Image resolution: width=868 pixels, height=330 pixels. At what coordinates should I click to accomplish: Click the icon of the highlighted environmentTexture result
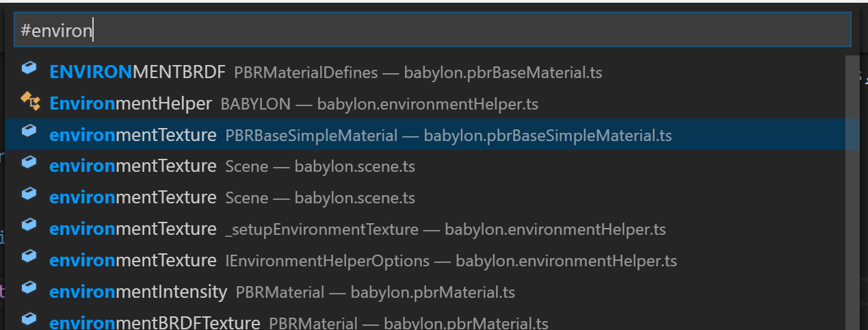pyautogui.click(x=29, y=130)
